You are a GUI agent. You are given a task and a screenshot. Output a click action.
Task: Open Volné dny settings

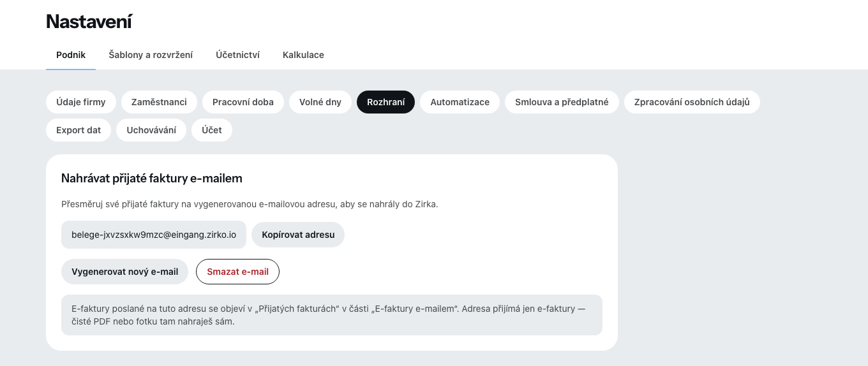coord(320,102)
